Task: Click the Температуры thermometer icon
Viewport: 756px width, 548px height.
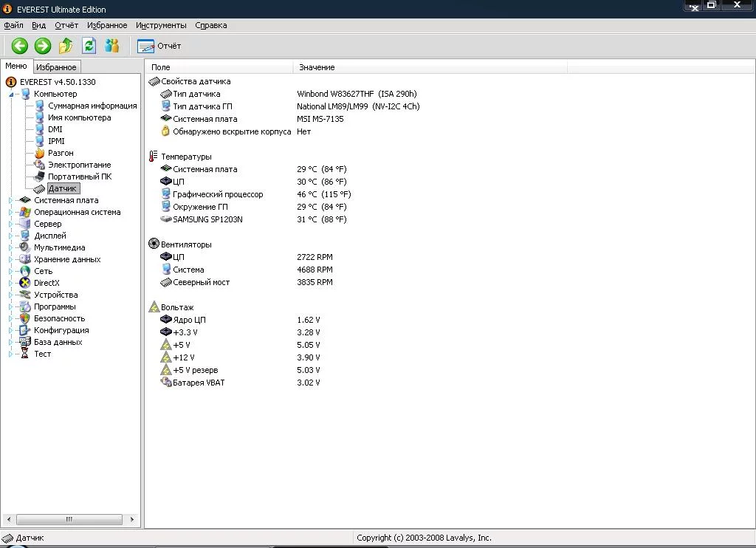Action: [154, 157]
